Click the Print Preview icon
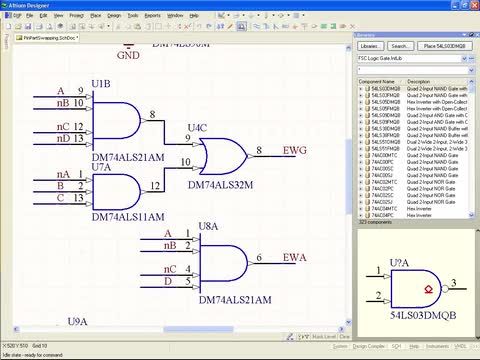Screen dimensions: 480x360 49,26
